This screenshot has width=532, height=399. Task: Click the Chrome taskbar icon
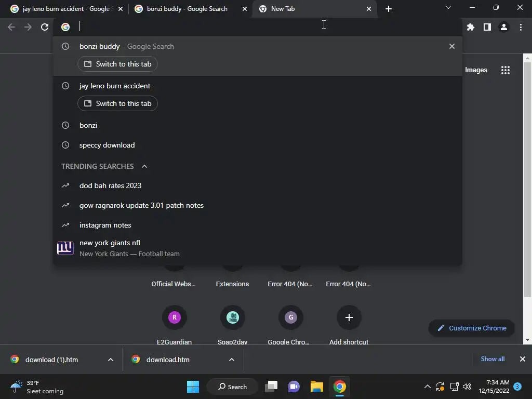pyautogui.click(x=340, y=387)
